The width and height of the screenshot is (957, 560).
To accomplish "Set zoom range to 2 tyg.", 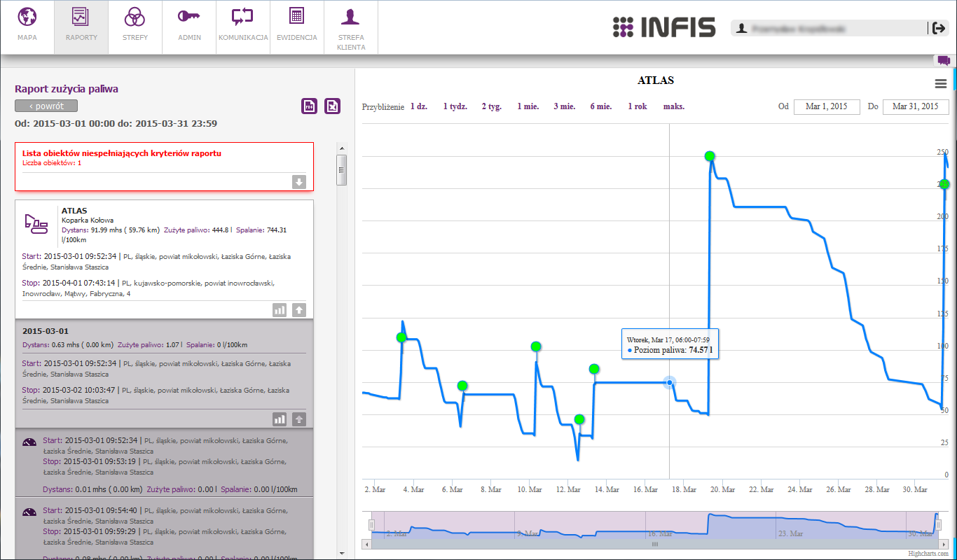I will point(492,106).
